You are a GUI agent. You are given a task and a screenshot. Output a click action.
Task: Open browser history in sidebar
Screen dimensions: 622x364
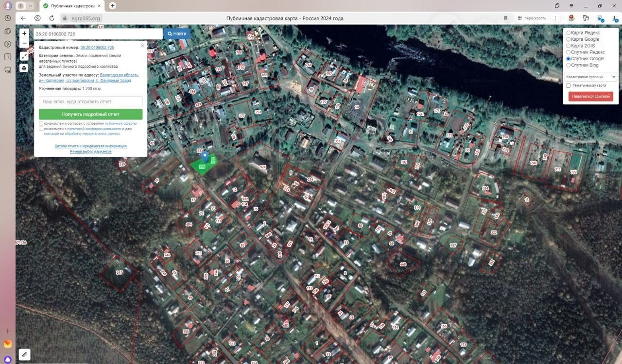[x=8, y=18]
